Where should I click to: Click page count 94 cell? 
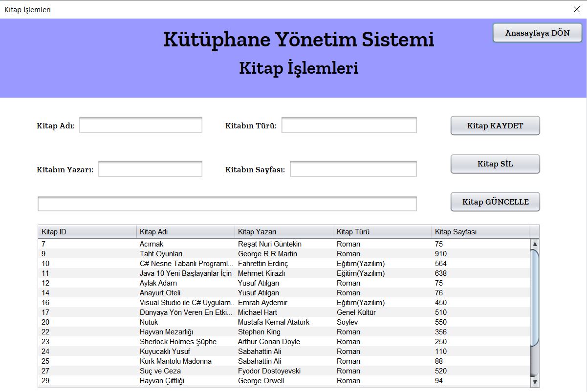(x=481, y=381)
